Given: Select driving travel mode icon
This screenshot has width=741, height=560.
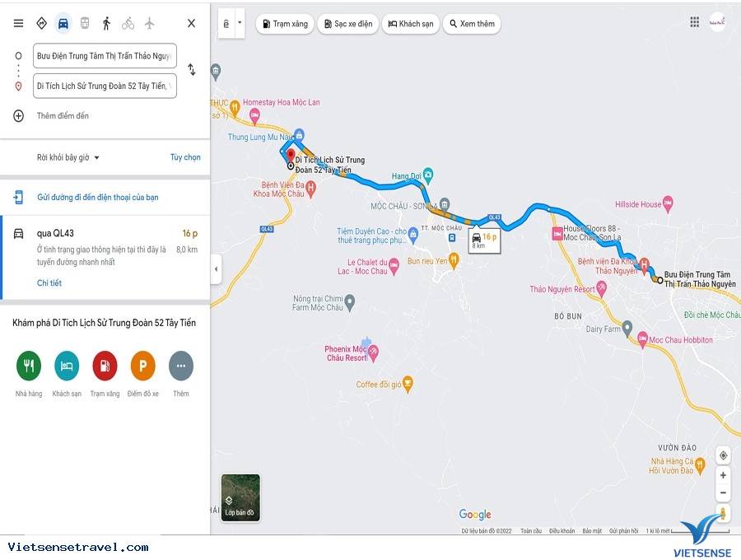Looking at the screenshot, I should (63, 23).
